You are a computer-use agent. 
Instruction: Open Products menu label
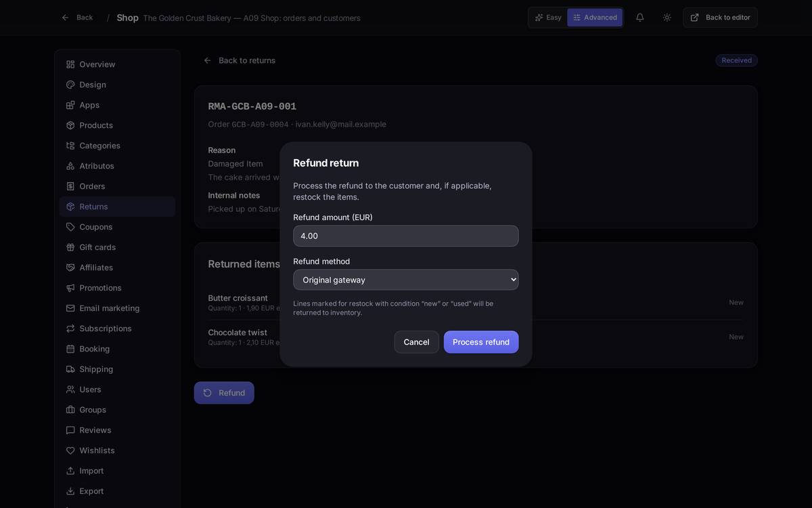[x=96, y=125]
